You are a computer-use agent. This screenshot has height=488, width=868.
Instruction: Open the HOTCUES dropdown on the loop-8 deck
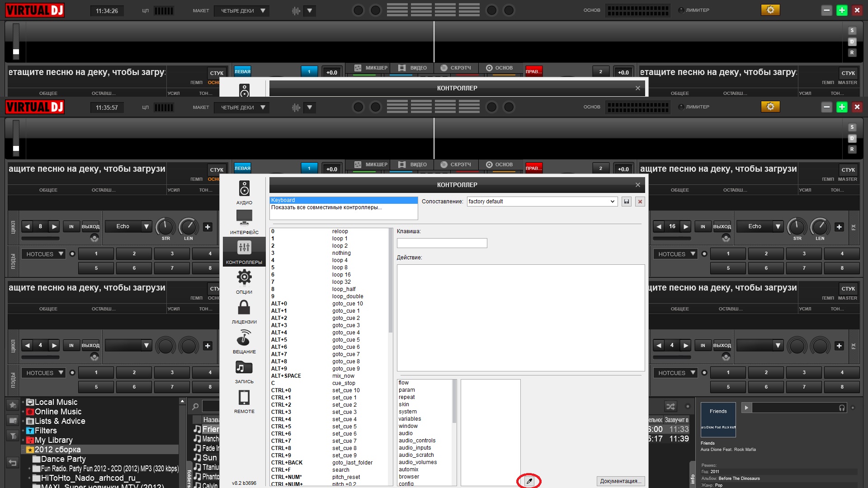[43, 254]
